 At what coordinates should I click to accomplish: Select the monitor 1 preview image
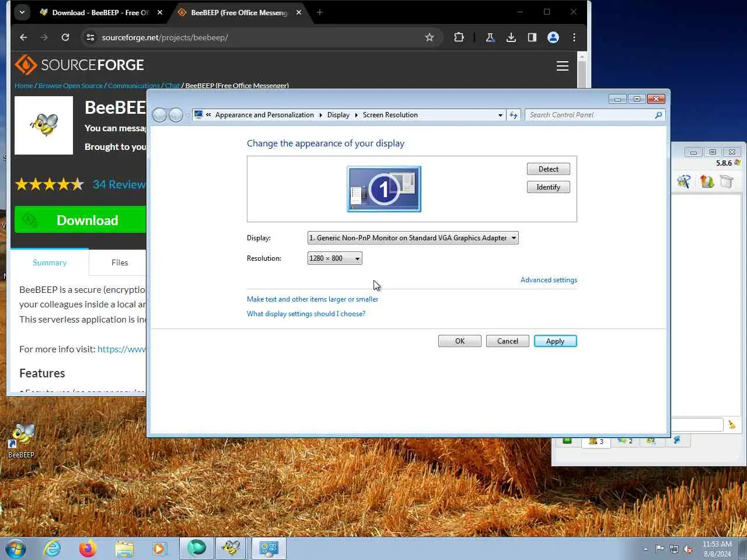tap(384, 189)
